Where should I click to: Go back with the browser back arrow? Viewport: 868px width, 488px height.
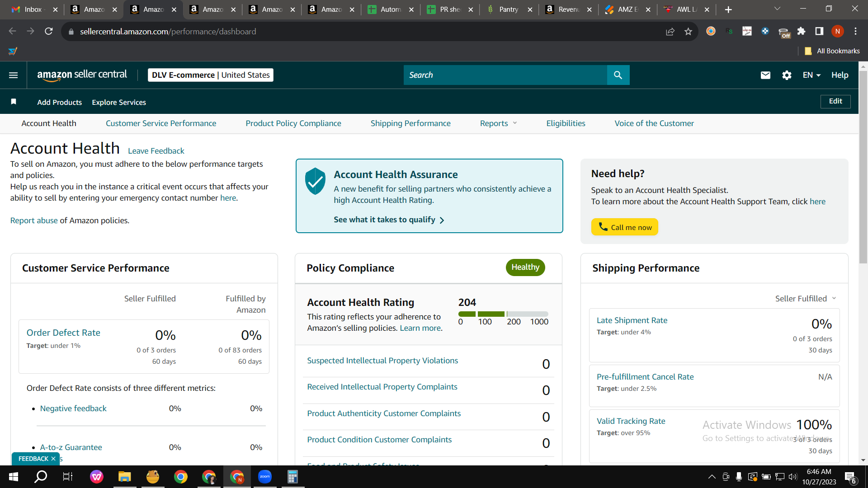[12, 31]
